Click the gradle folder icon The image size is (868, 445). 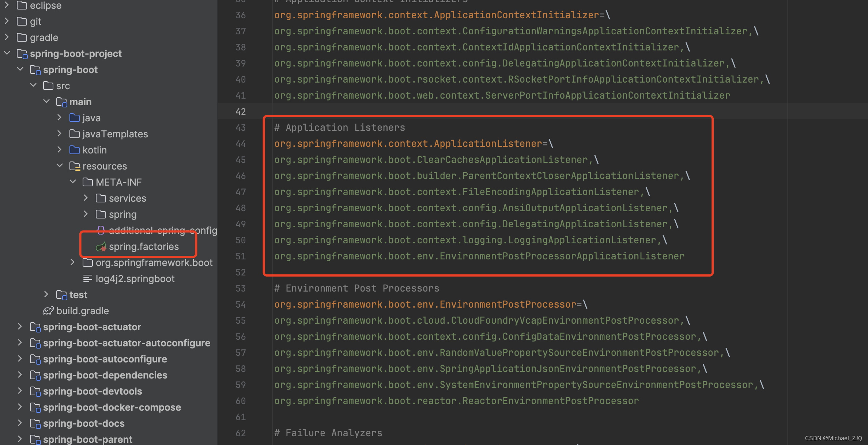[x=22, y=37]
